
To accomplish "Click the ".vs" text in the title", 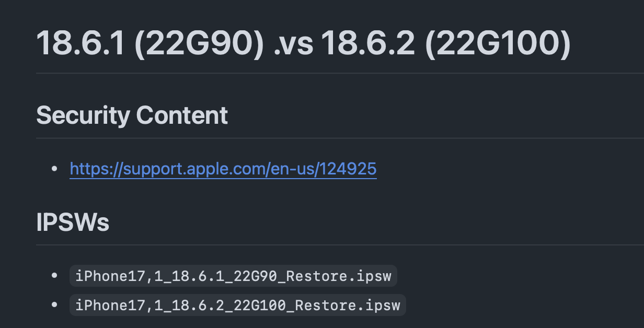I will (x=293, y=43).
